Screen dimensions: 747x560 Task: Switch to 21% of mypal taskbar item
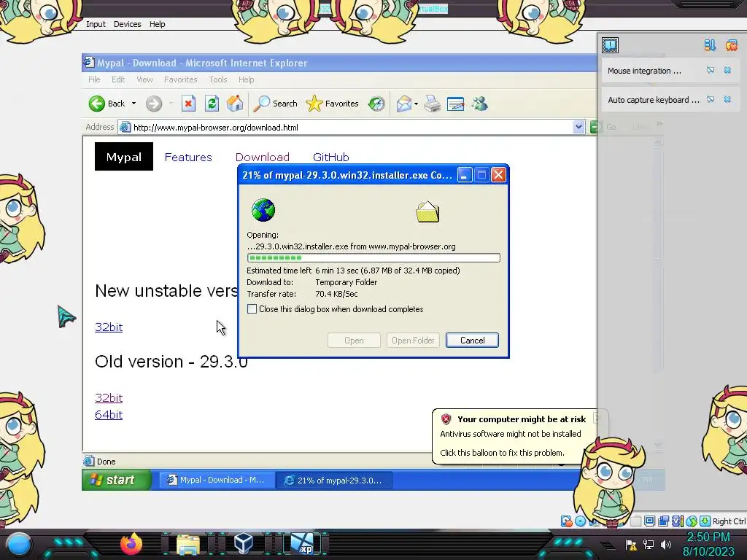coord(334,480)
